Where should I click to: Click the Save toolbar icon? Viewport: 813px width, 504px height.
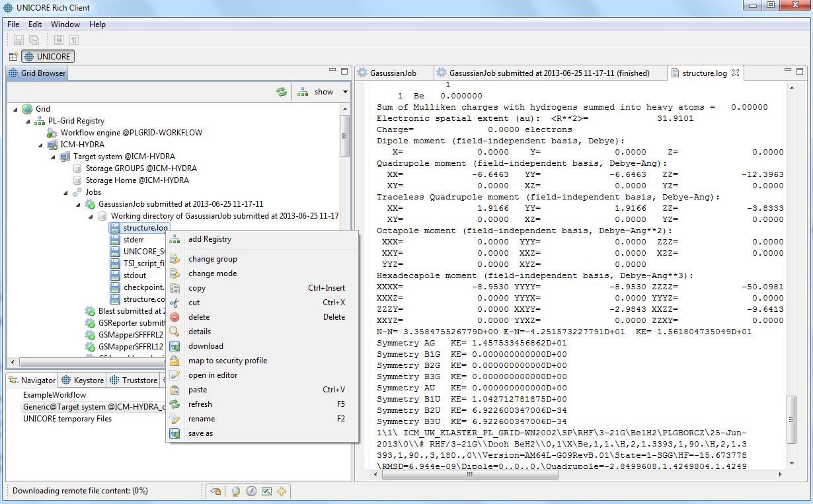tap(19, 40)
